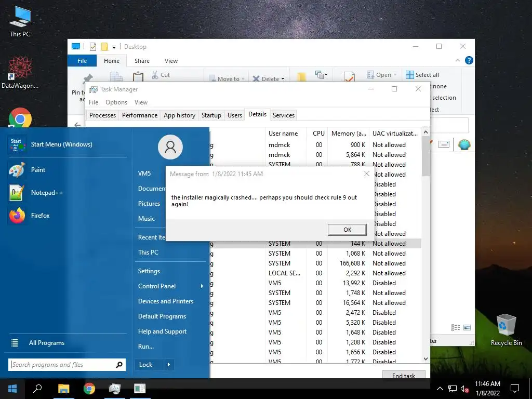This screenshot has width=532, height=399.
Task: Sort by the Memory column header
Action: [x=349, y=134]
